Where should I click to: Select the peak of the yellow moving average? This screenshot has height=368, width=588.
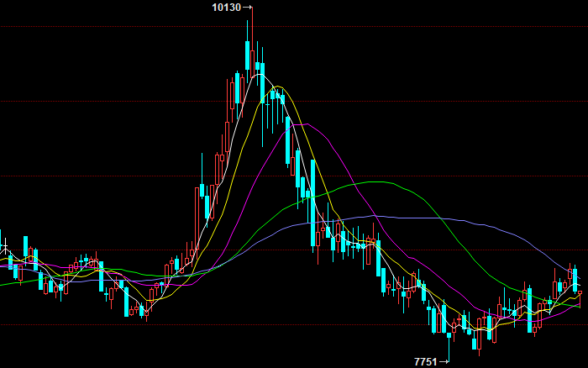pos(280,87)
